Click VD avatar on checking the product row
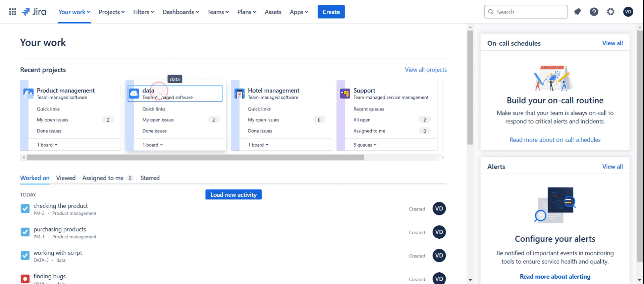The image size is (644, 284). (x=439, y=208)
